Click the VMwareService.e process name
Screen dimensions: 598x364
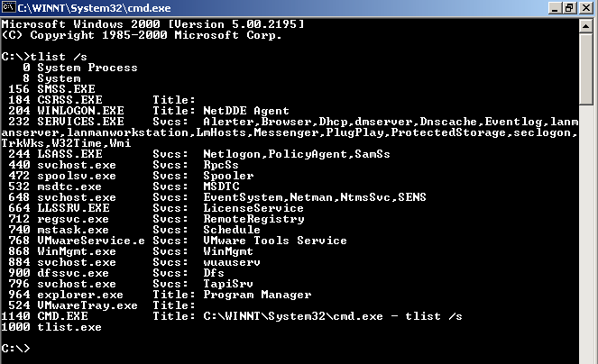(x=91, y=241)
